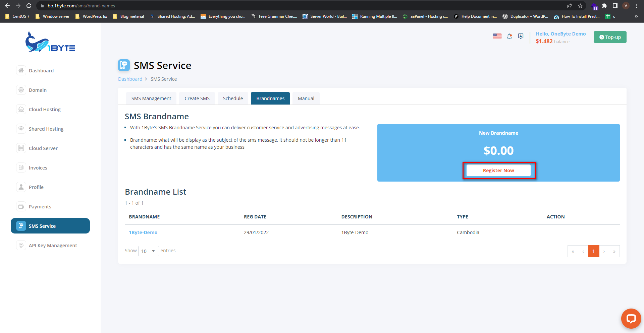Click the Profile person icon

(x=21, y=187)
